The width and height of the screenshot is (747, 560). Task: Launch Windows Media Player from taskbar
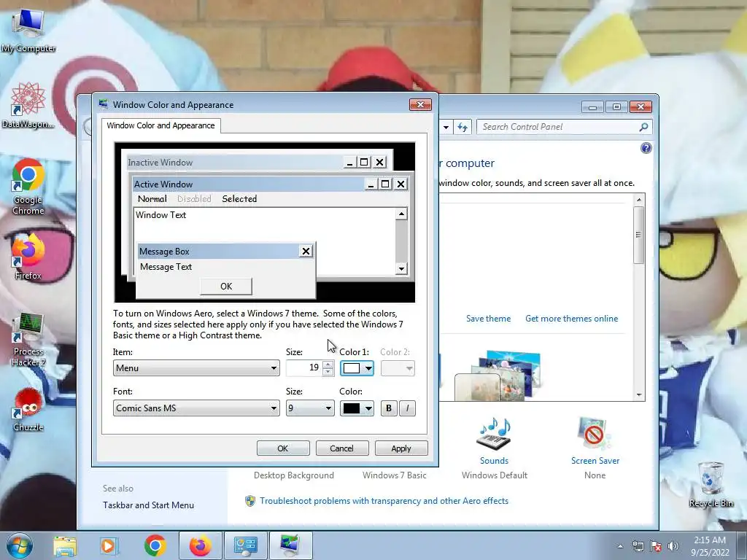pyautogui.click(x=109, y=545)
